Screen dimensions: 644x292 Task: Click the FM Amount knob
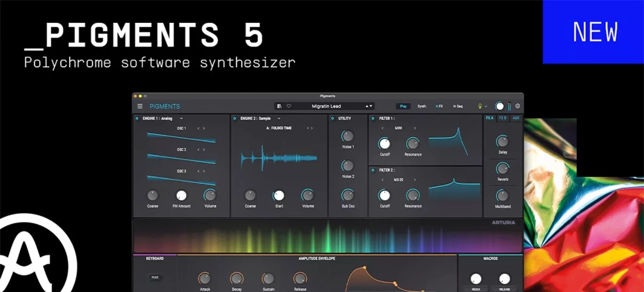click(x=181, y=195)
